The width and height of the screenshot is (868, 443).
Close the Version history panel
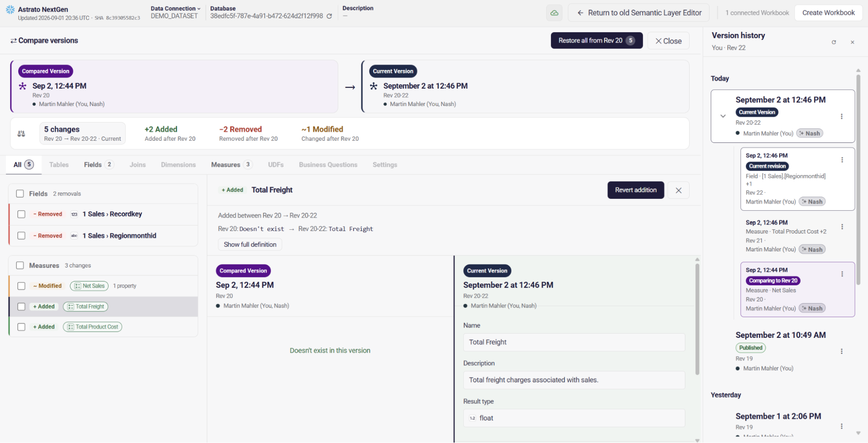pos(852,42)
